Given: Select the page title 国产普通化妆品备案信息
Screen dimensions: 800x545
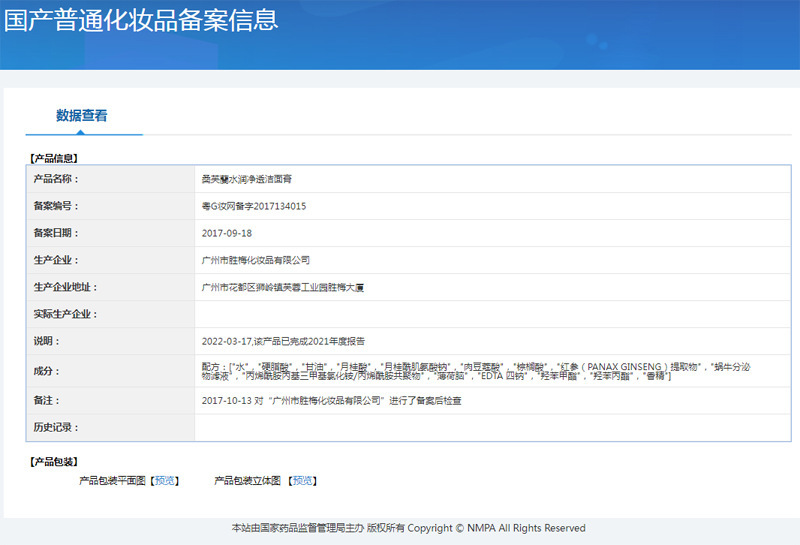Looking at the screenshot, I should pyautogui.click(x=141, y=20).
